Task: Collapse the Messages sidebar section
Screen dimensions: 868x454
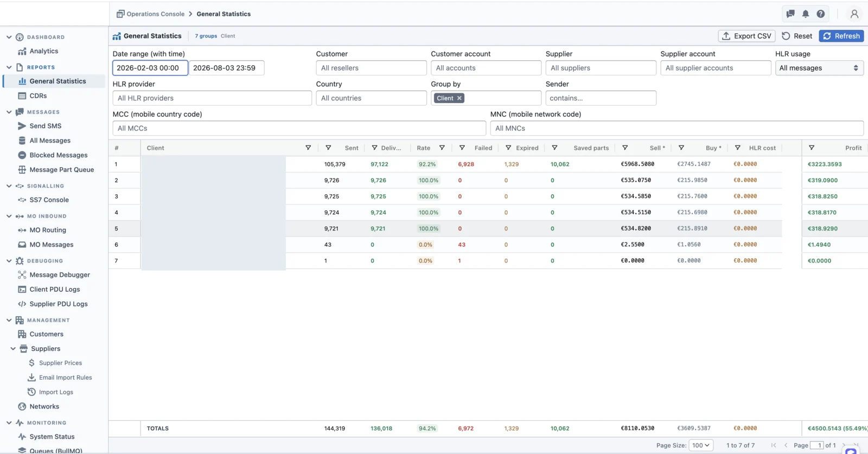Action: 9,112
